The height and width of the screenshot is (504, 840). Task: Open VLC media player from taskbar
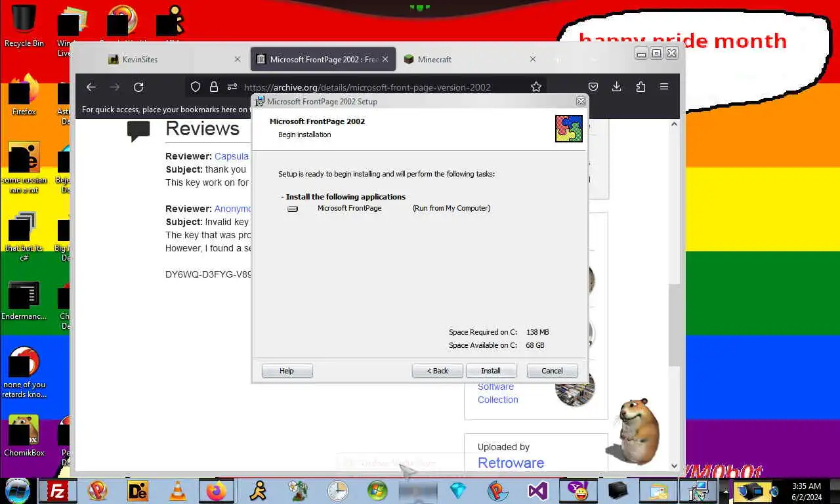(x=177, y=490)
